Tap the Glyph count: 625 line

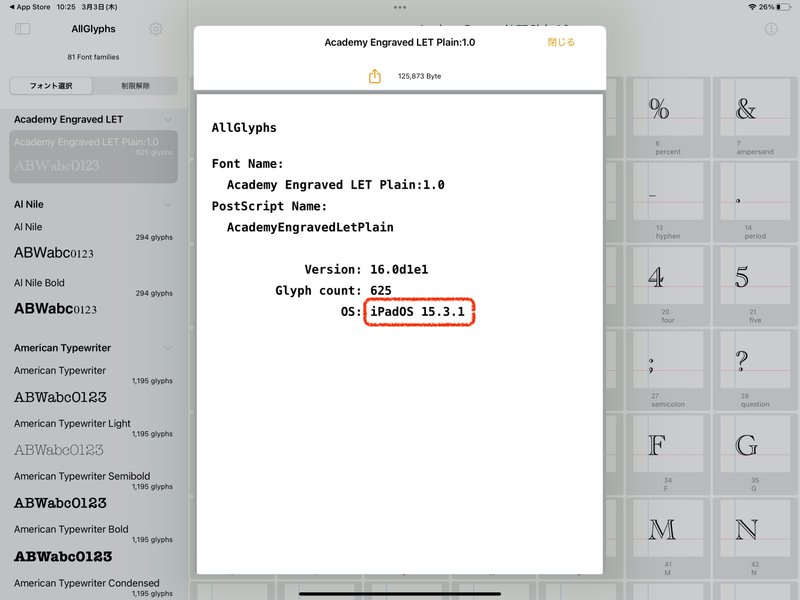pos(333,290)
